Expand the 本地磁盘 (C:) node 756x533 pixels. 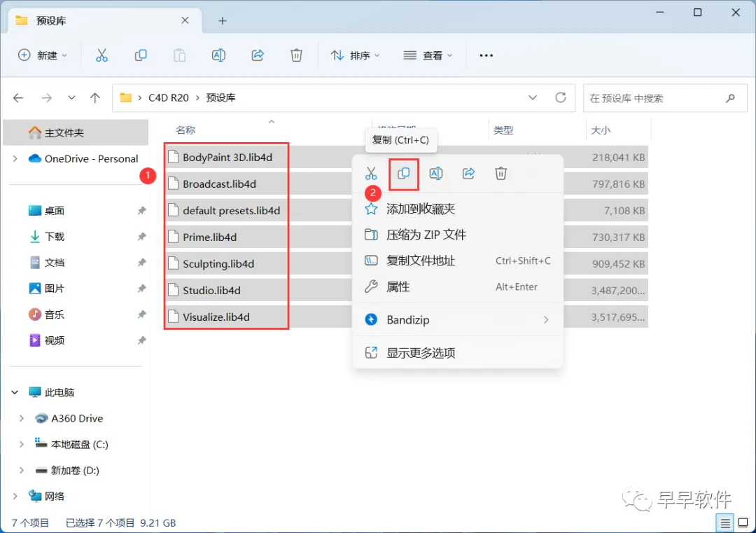[21, 444]
